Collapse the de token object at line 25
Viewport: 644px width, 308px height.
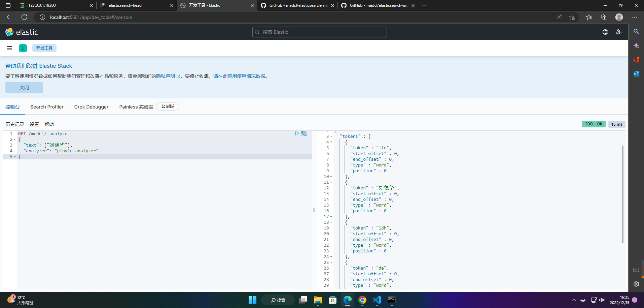331,263
